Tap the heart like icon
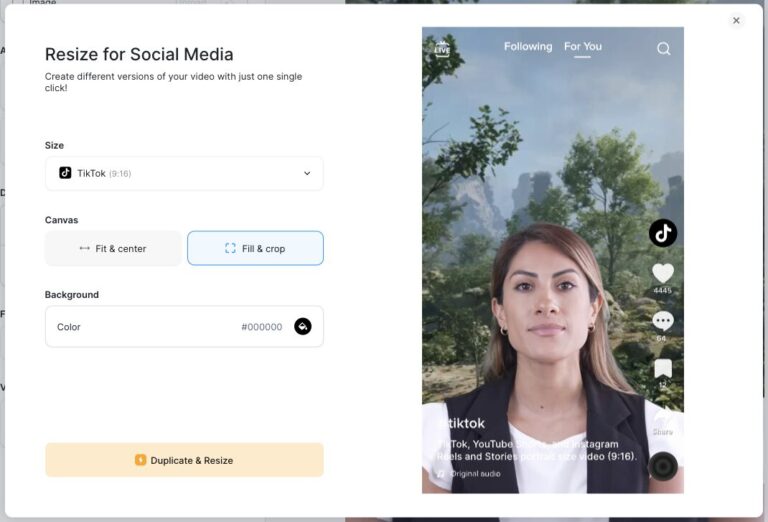 (662, 273)
